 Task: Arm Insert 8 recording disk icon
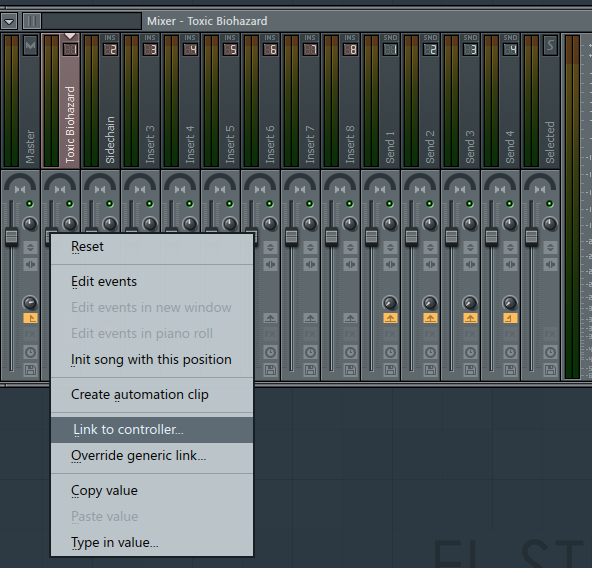click(350, 370)
